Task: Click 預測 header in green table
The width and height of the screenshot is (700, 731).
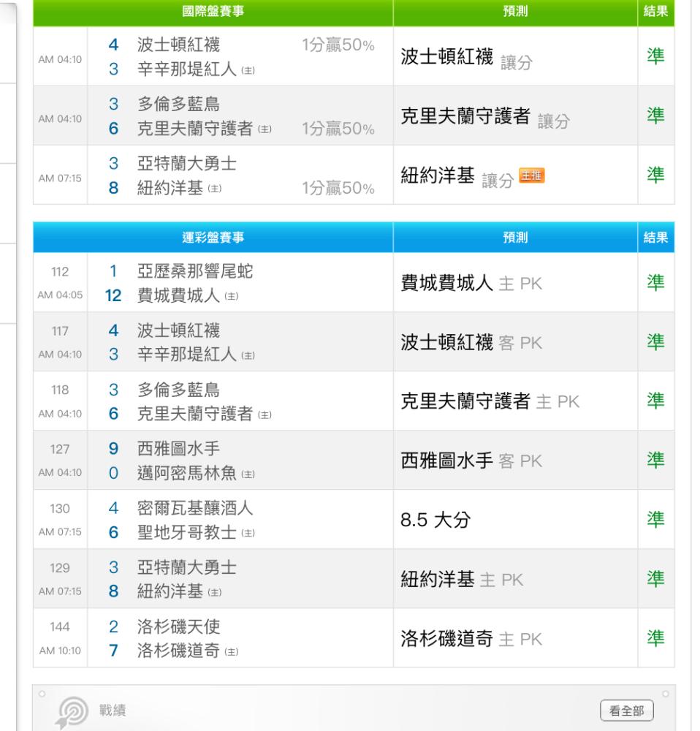Action: tap(515, 11)
